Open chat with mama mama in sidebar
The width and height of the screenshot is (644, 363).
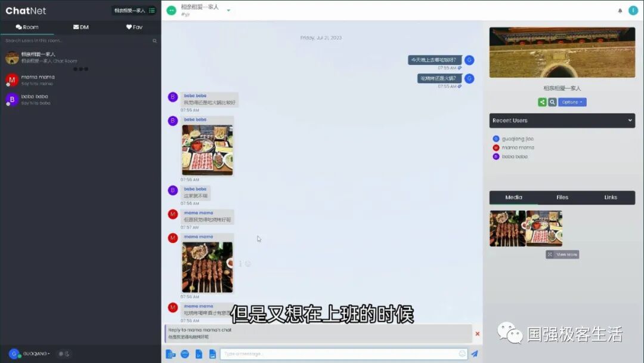pos(80,80)
